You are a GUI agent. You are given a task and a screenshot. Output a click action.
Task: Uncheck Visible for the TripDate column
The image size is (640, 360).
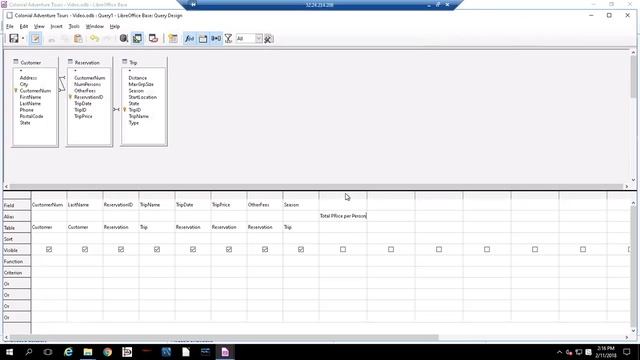pos(193,249)
